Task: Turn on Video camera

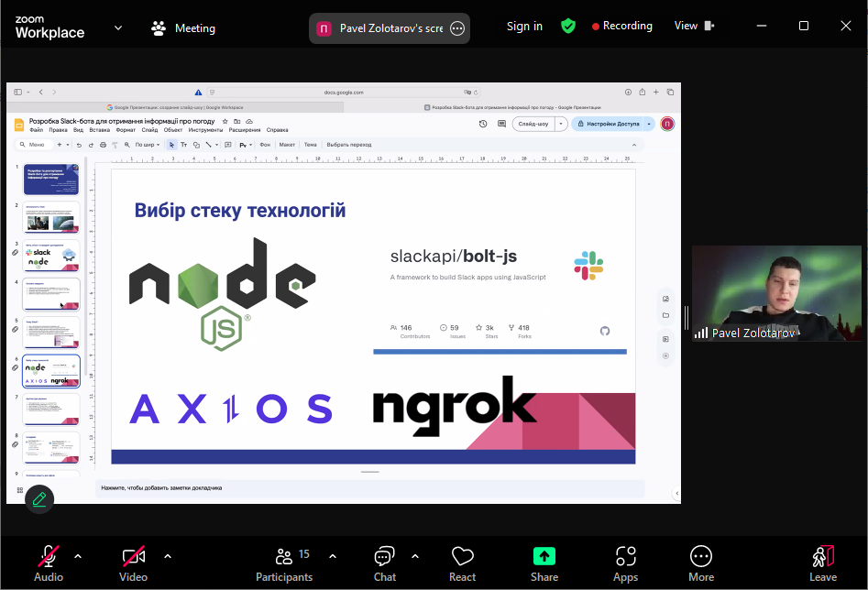Action: pos(134,563)
